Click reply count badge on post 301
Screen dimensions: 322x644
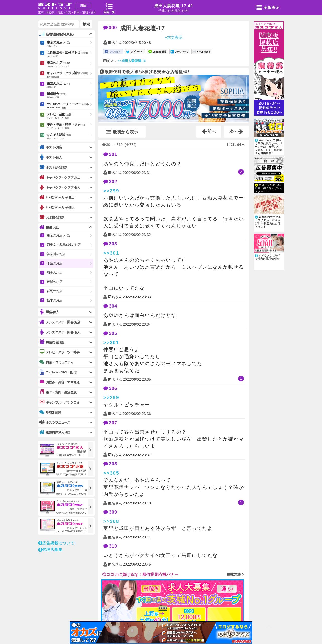coord(241,172)
